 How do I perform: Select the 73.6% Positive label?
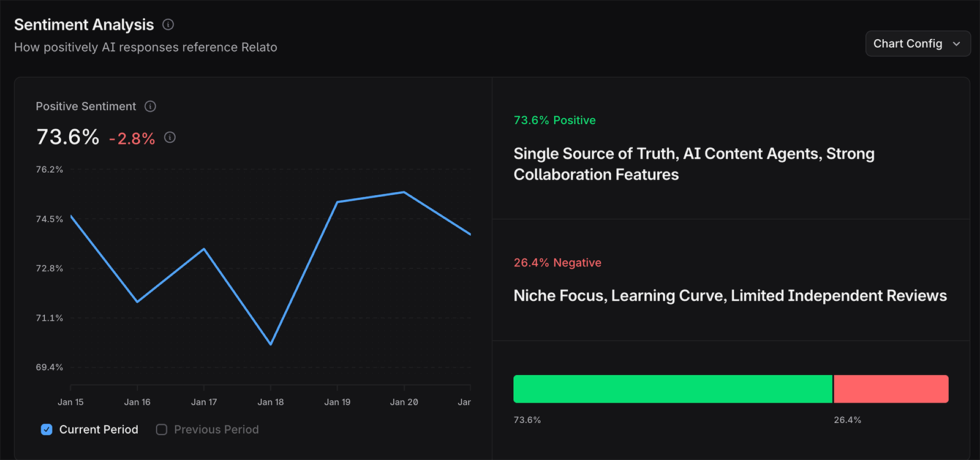[554, 120]
